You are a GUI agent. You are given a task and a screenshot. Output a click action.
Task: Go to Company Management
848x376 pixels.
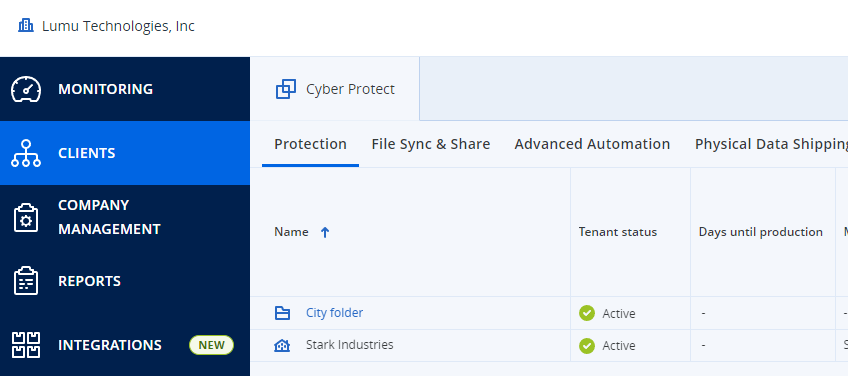point(125,217)
